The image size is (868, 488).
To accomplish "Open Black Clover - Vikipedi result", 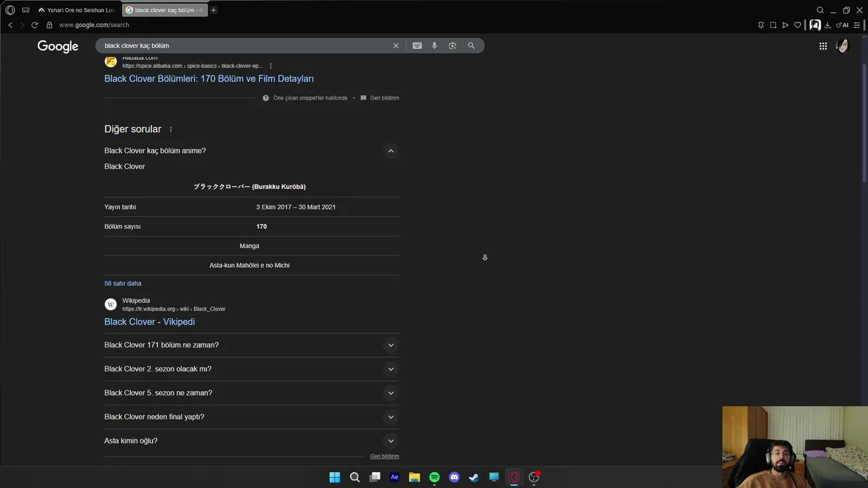I will pos(149,322).
